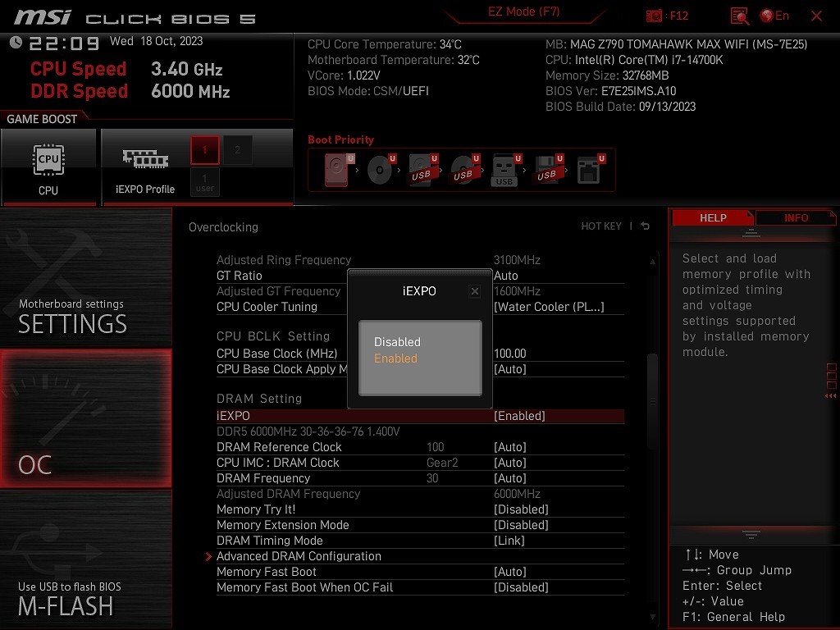
Task: Choose Disabled in the iEXPO popup
Action: (x=397, y=342)
